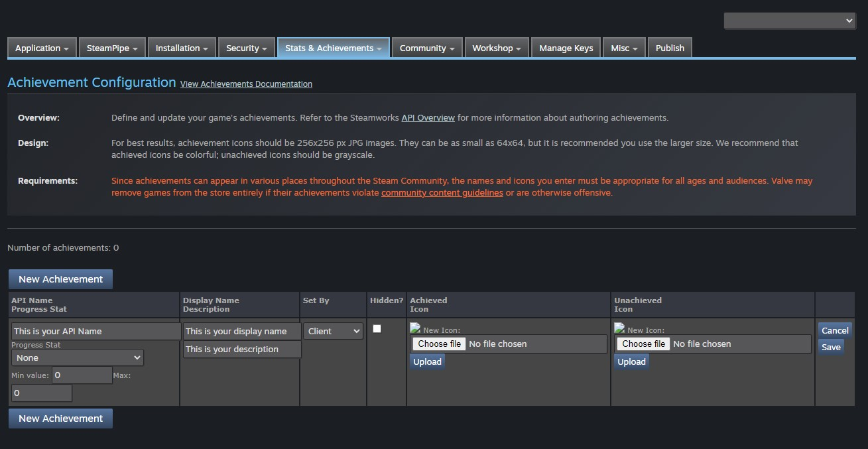Choose file for the Unachieved icon
Screen dimensions: 868x449
coord(643,344)
